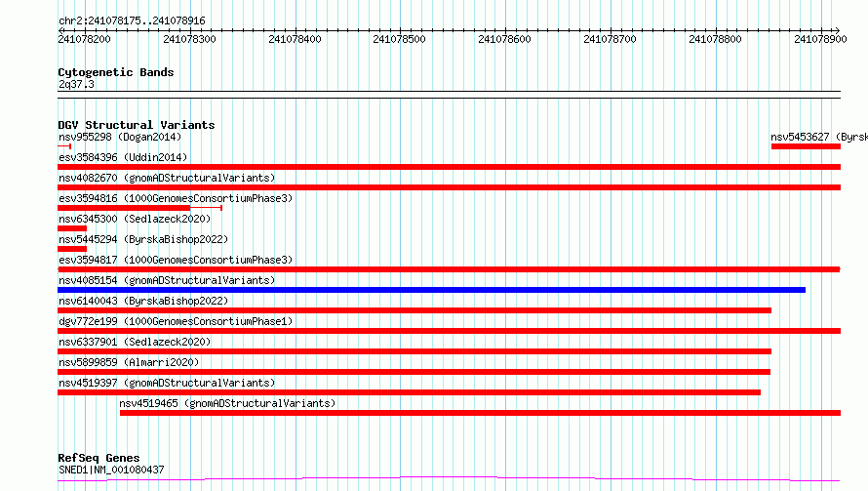Click the Cytogenetic Bands track title
This screenshot has width=868, height=491.
(116, 72)
